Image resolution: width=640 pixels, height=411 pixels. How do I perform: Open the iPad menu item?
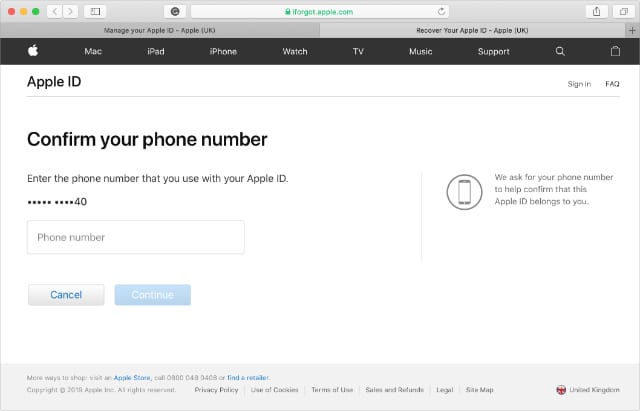pos(156,51)
